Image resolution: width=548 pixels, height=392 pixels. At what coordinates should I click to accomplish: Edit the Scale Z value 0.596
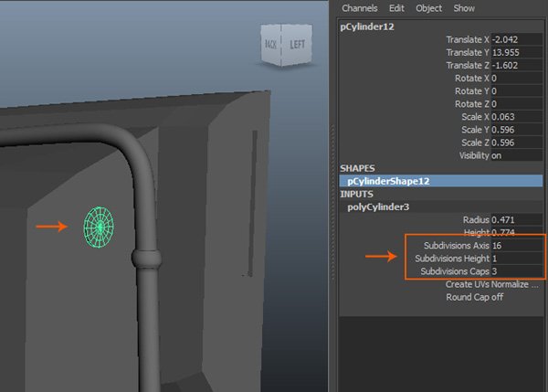[x=517, y=143]
